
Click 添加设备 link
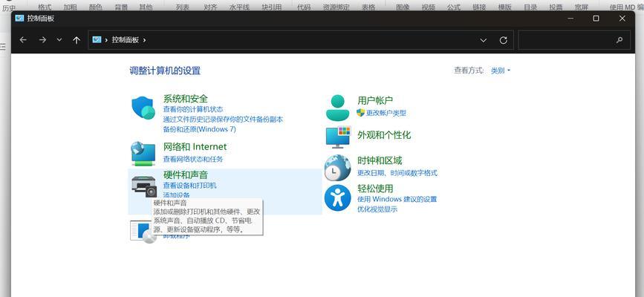coord(177,195)
